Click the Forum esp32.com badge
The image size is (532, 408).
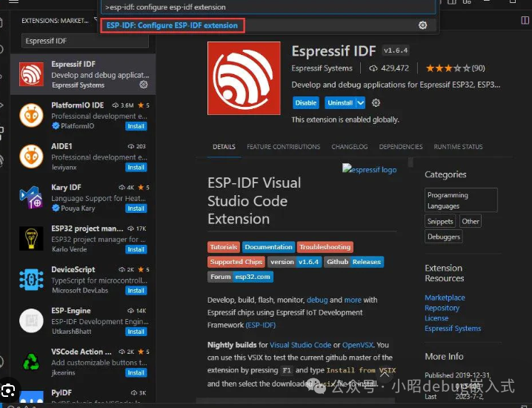coord(240,277)
